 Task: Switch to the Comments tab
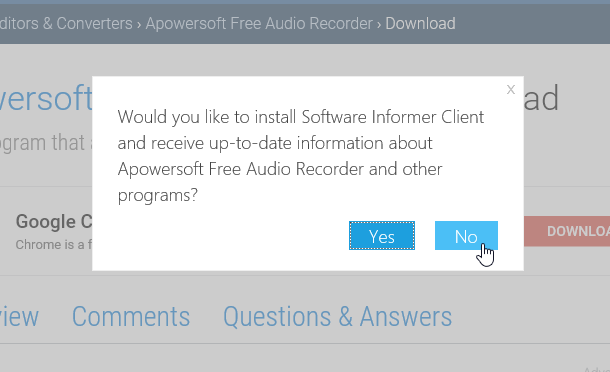point(131,316)
